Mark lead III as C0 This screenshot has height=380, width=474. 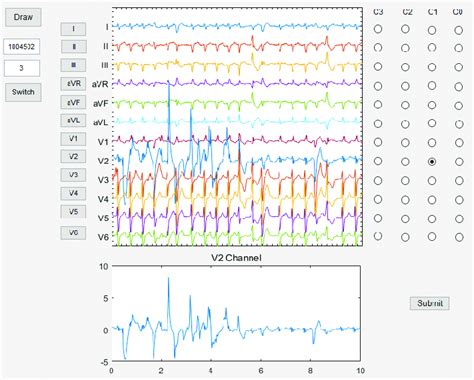(459, 67)
